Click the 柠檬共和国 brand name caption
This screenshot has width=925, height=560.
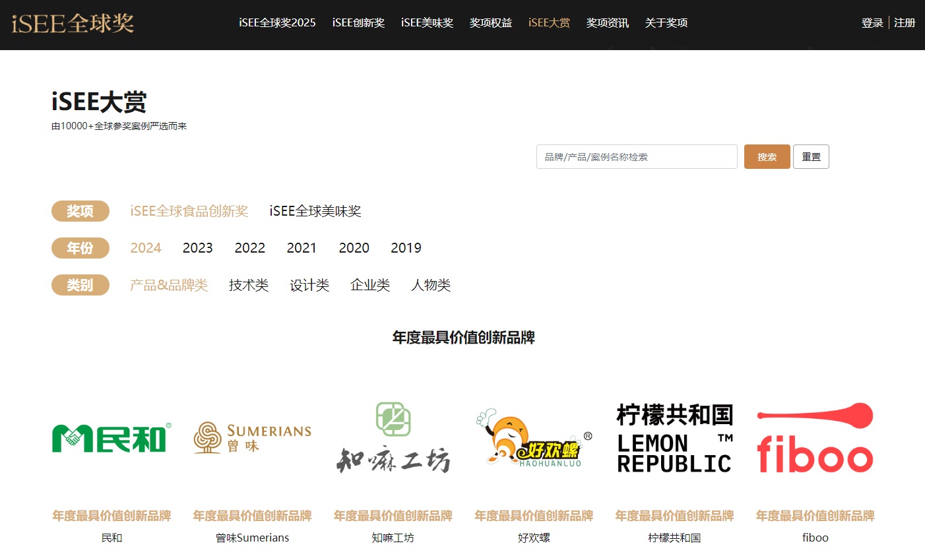(x=674, y=538)
